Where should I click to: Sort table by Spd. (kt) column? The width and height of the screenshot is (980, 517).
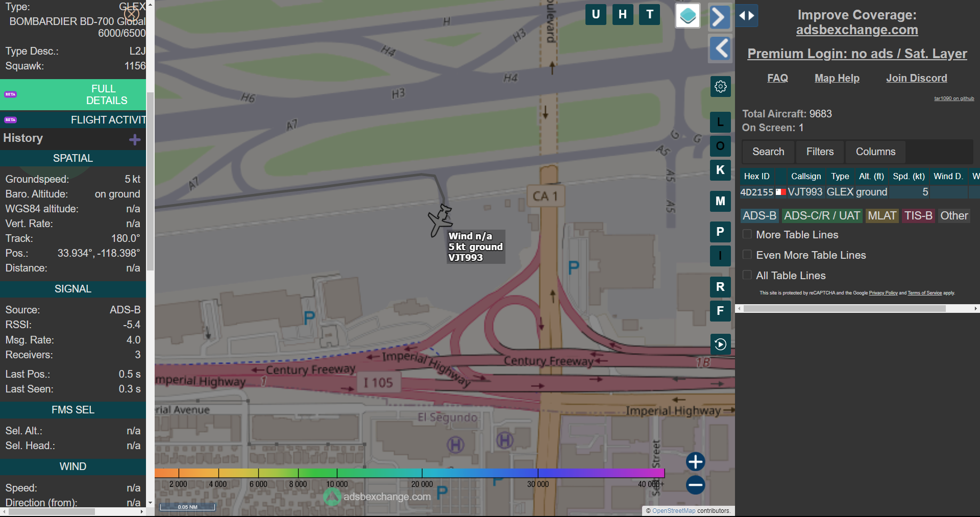coord(909,176)
